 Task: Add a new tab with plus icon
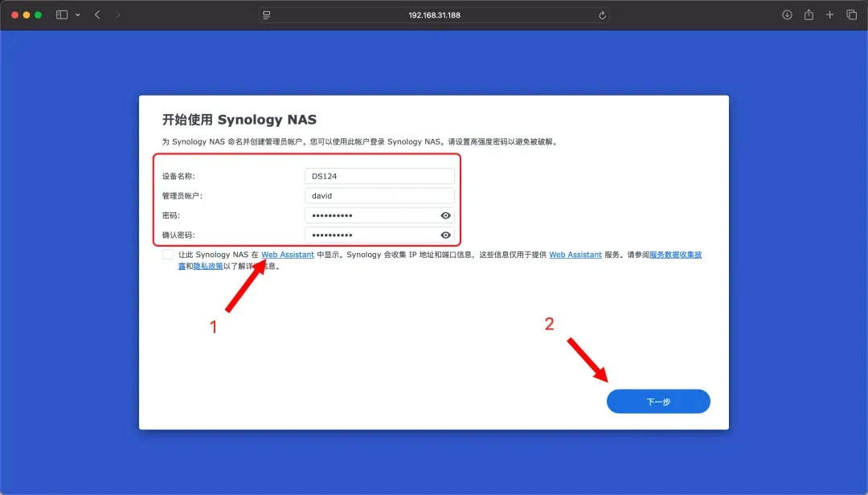829,15
